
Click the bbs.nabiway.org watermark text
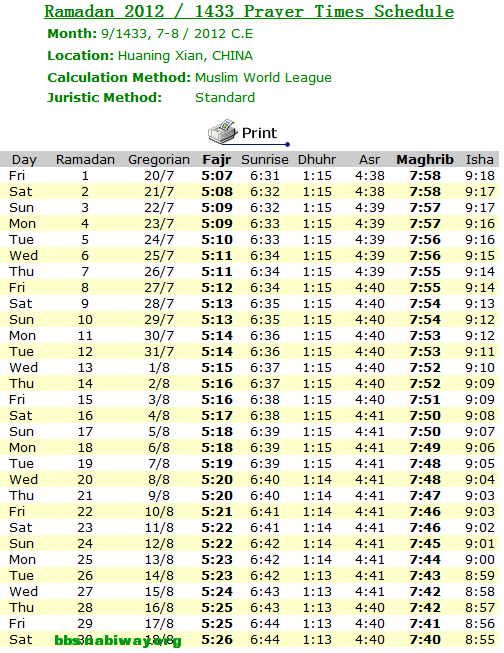tap(118, 640)
